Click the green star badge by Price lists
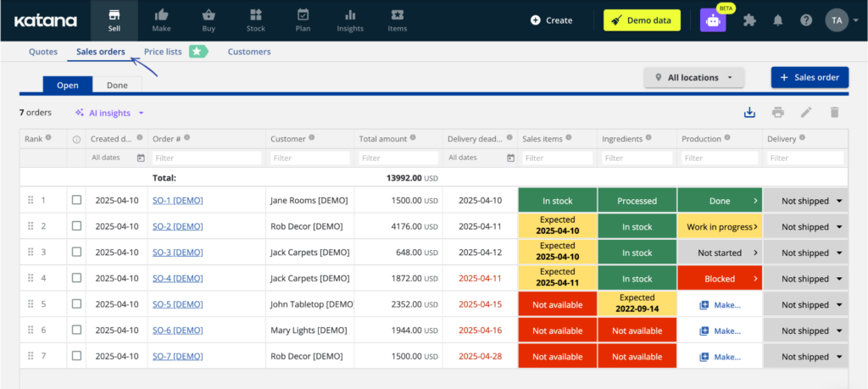Screen dimensions: 868x389 click(x=198, y=52)
